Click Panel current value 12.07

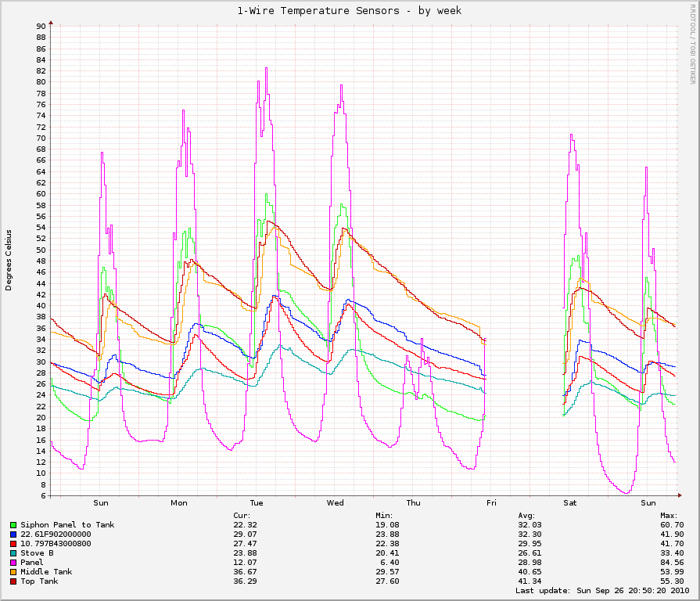[245, 563]
